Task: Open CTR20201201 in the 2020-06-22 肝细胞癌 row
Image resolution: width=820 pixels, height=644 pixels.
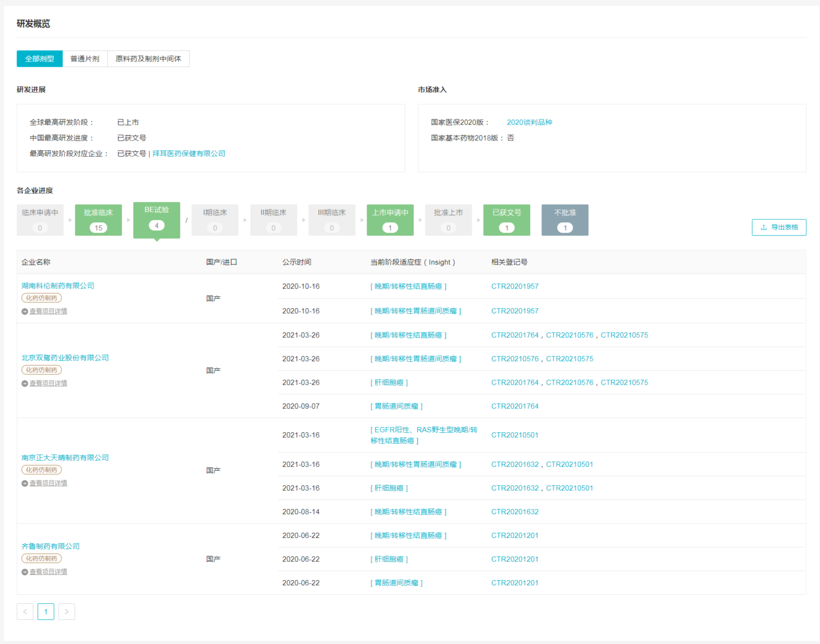Action: (515, 559)
